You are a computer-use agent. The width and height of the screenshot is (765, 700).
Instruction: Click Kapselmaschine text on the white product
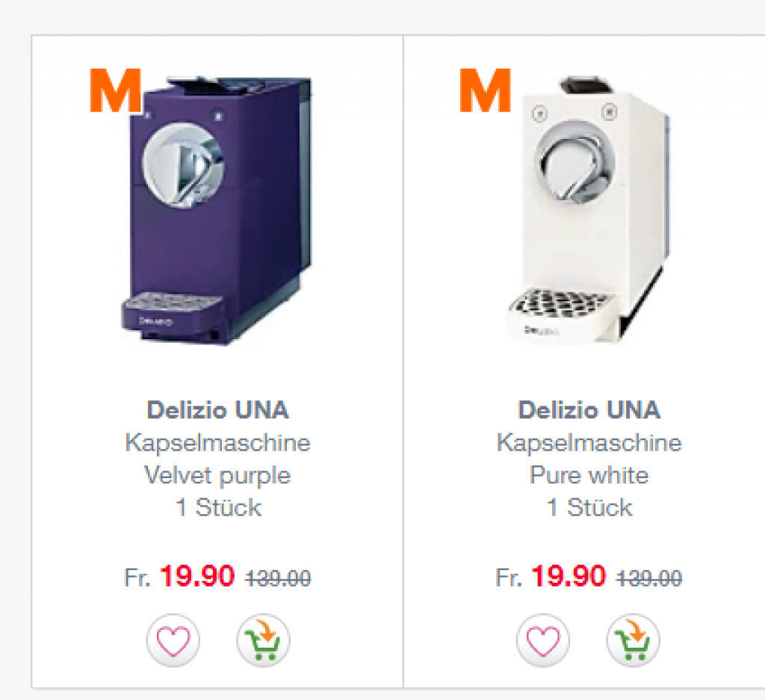pos(589,443)
